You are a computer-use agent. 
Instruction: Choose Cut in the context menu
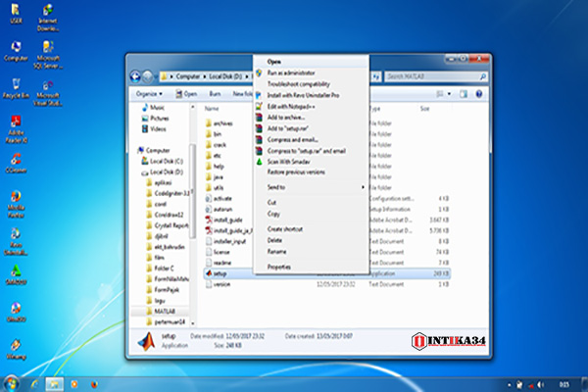tap(312, 203)
